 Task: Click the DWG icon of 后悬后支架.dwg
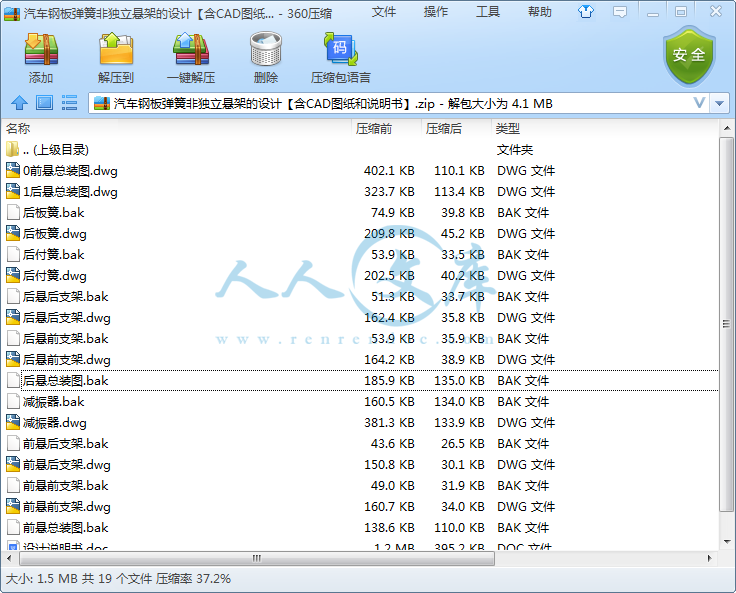(13, 317)
